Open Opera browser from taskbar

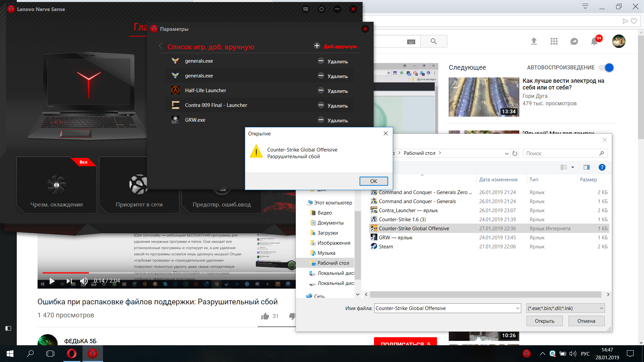71,354
